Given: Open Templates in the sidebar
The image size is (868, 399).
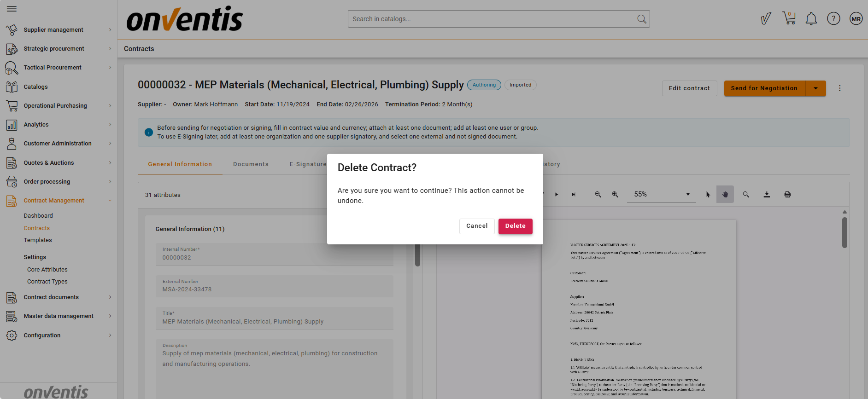Looking at the screenshot, I should (38, 240).
